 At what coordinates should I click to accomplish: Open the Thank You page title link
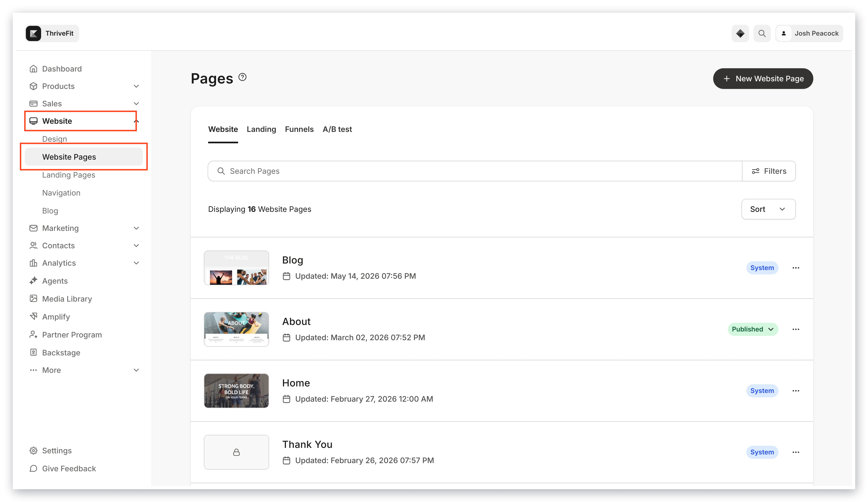(307, 445)
